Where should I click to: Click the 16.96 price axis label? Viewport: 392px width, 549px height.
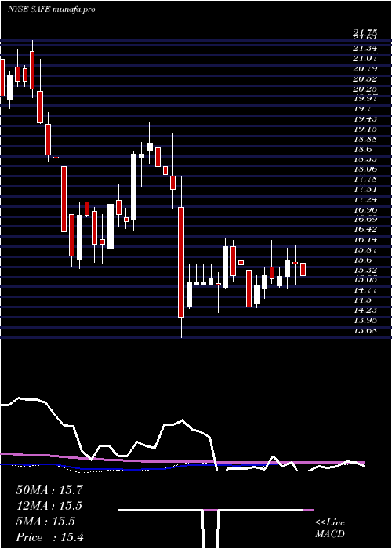[x=365, y=209]
